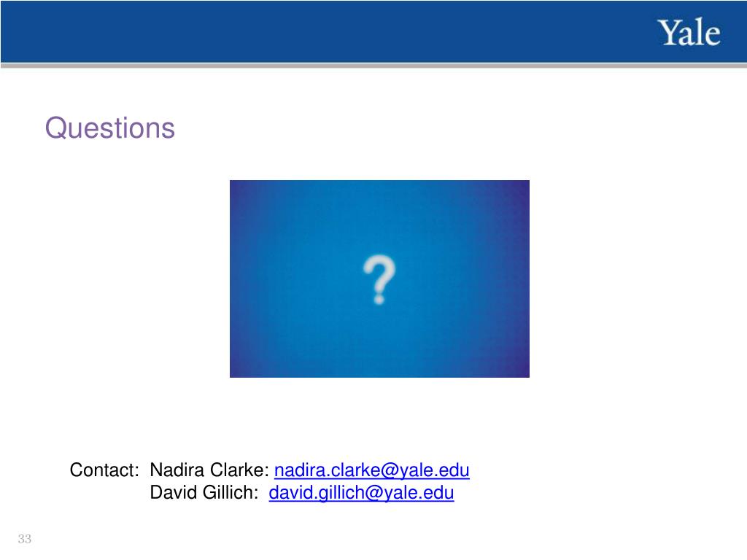Viewport: 747px width, 560px height.
Task: Select the 'David Gillich:' name text
Action: click(204, 492)
